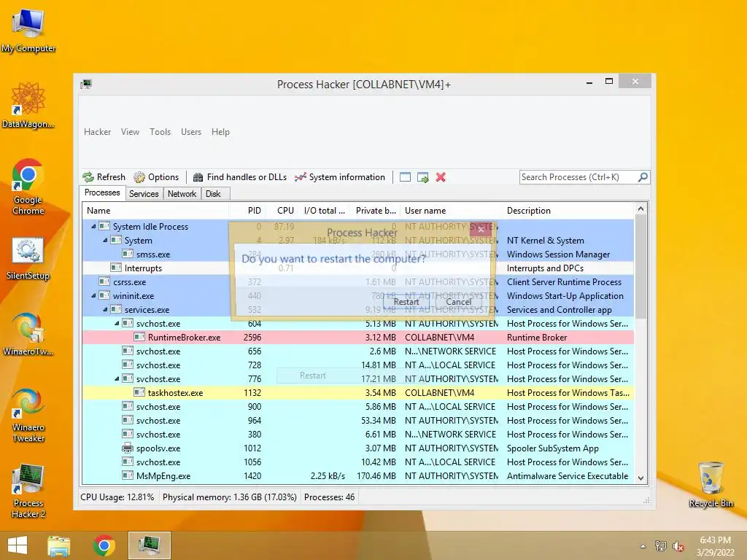Show hidden tray icons arrow
Viewport: 747px width, 560px height.
point(643,546)
